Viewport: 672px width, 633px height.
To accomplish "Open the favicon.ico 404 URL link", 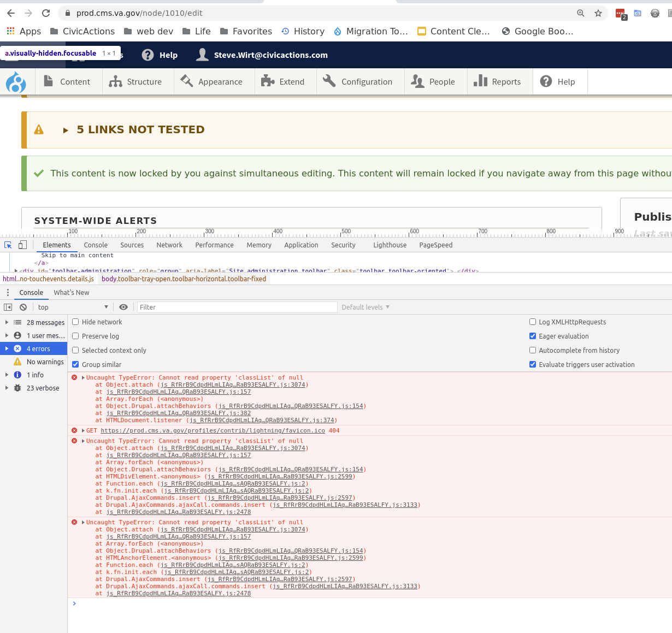I will click(x=213, y=431).
